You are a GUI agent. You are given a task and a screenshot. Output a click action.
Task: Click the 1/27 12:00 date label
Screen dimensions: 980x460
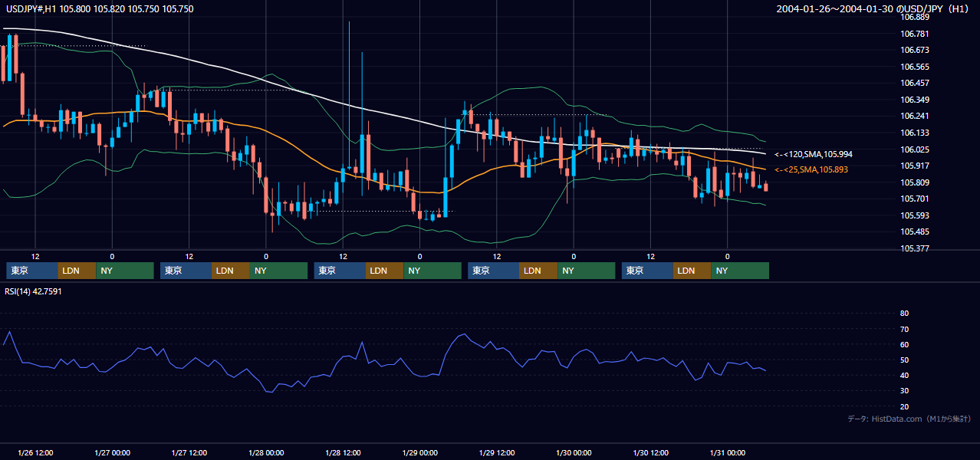[x=189, y=452]
